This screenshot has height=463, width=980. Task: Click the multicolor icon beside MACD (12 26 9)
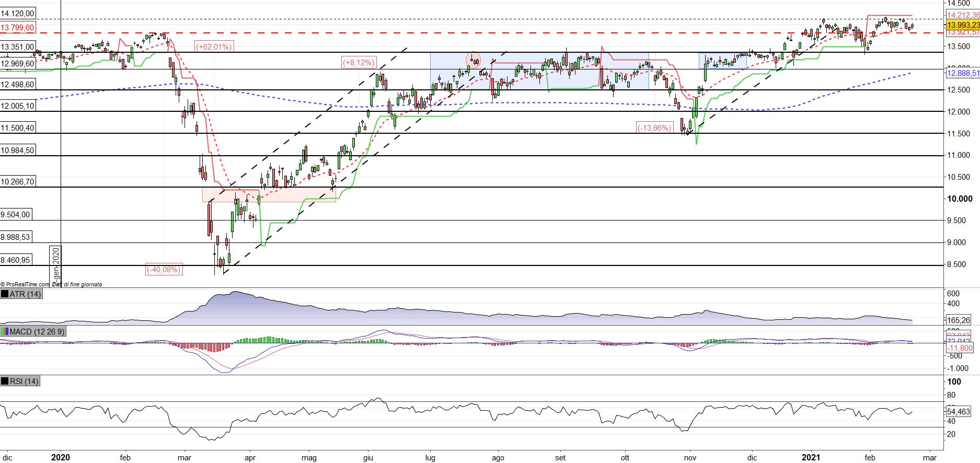point(5,332)
